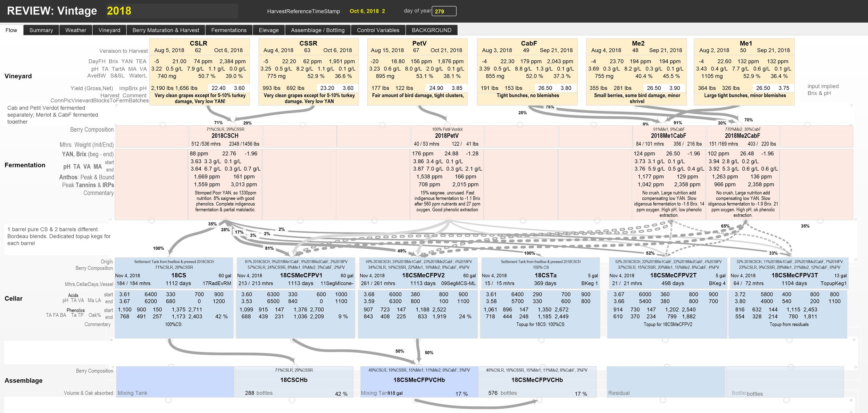
Task: Click the 09SegMCS-ML vessel name
Action: [x=458, y=283]
